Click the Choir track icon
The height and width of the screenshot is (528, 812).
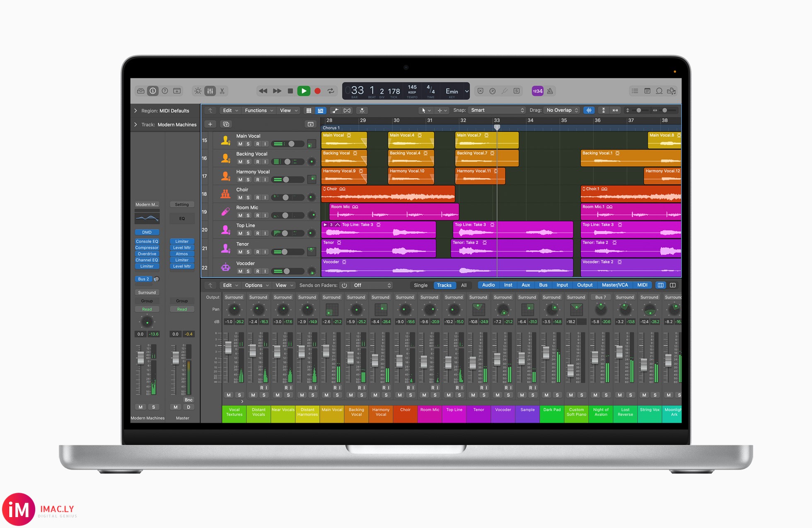[x=225, y=194]
